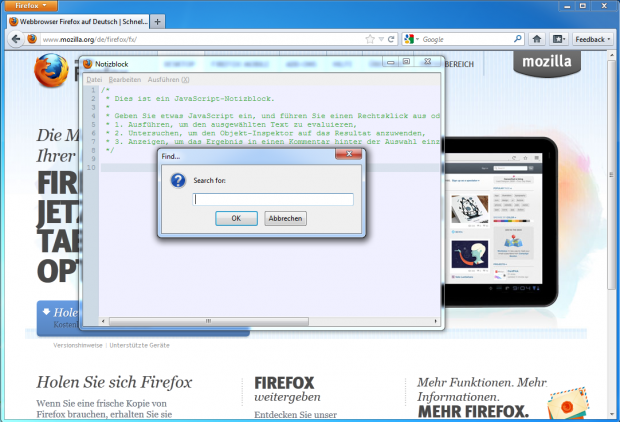Open the Unterstützte Geräte link

point(140,345)
